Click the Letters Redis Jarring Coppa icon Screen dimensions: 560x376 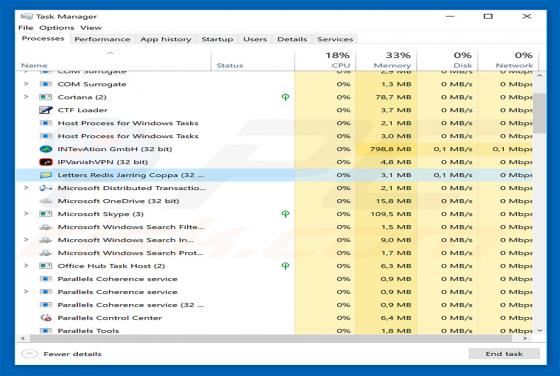46,175
